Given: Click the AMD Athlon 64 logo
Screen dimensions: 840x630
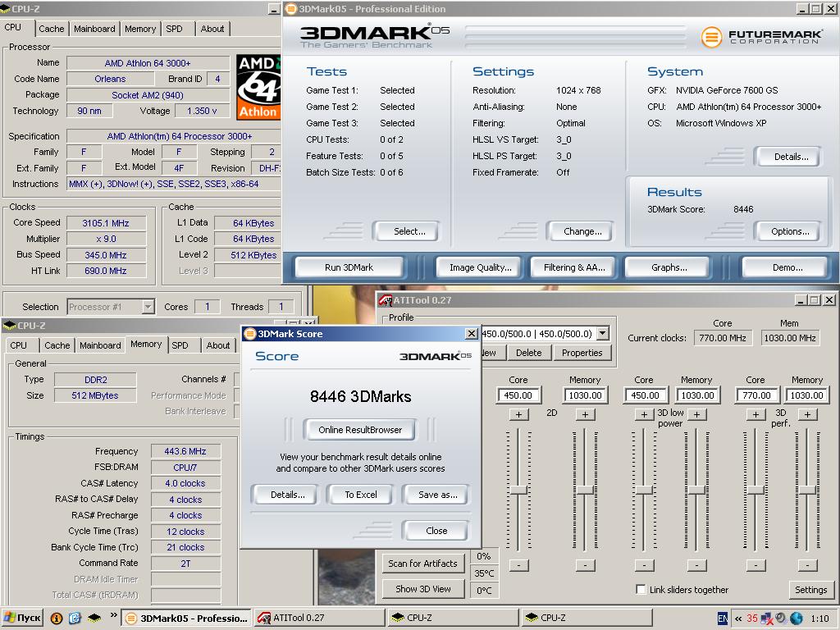Looking at the screenshot, I should coord(258,87).
